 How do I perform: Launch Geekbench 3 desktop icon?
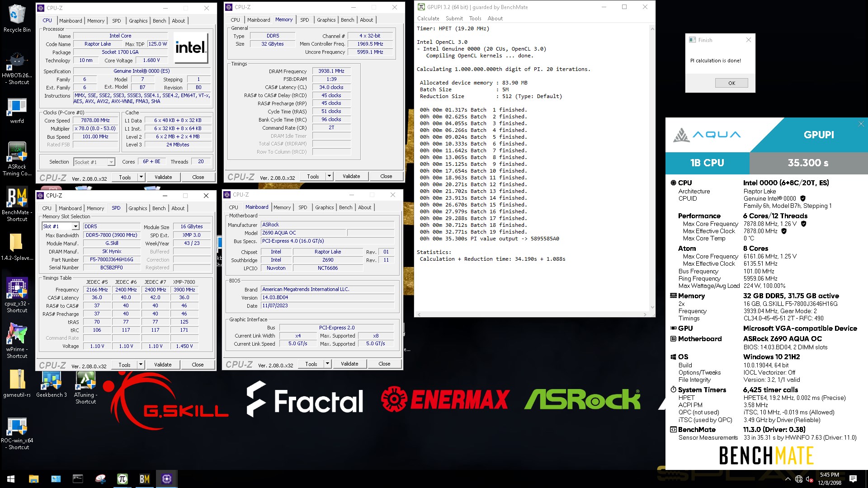coord(51,384)
